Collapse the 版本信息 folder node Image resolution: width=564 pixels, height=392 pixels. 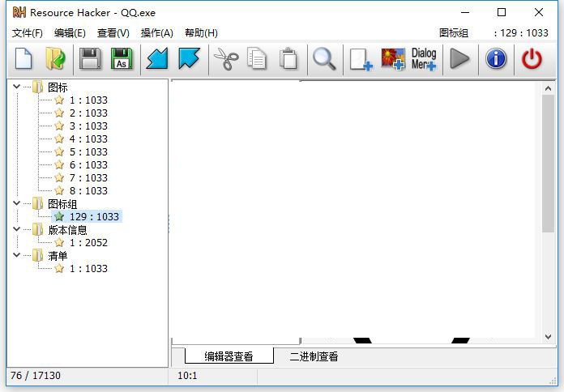(x=17, y=229)
